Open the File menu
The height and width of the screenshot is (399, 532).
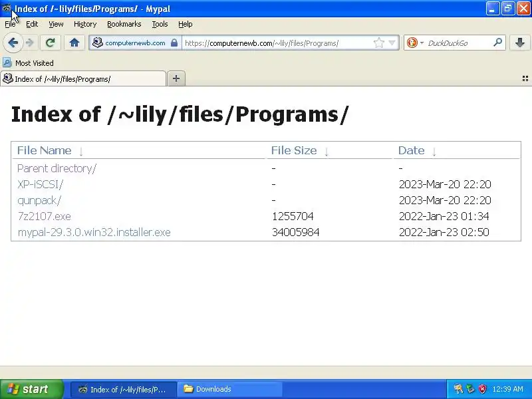10,24
